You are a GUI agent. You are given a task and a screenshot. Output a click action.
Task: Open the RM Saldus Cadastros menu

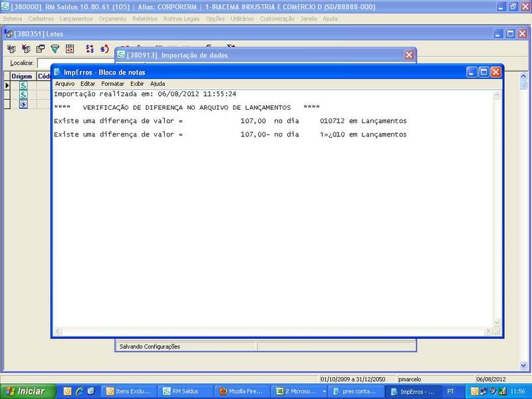(x=41, y=19)
